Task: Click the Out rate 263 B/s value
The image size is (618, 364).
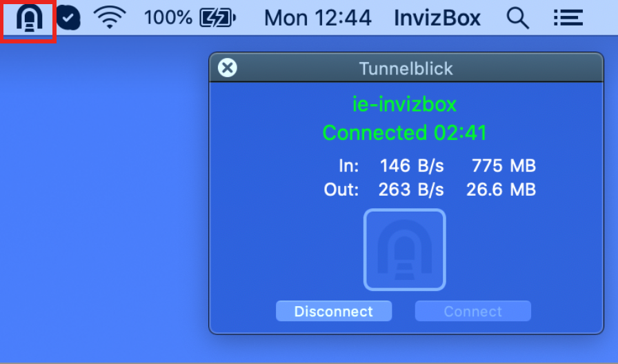Action: pyautogui.click(x=411, y=190)
